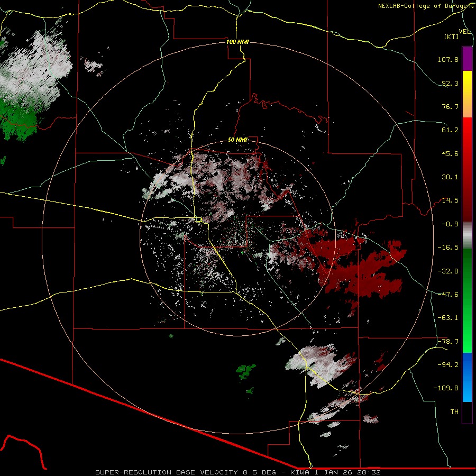Click the 92.3 velocity scale value
Viewport: 476px width, 476px height.
click(x=450, y=83)
